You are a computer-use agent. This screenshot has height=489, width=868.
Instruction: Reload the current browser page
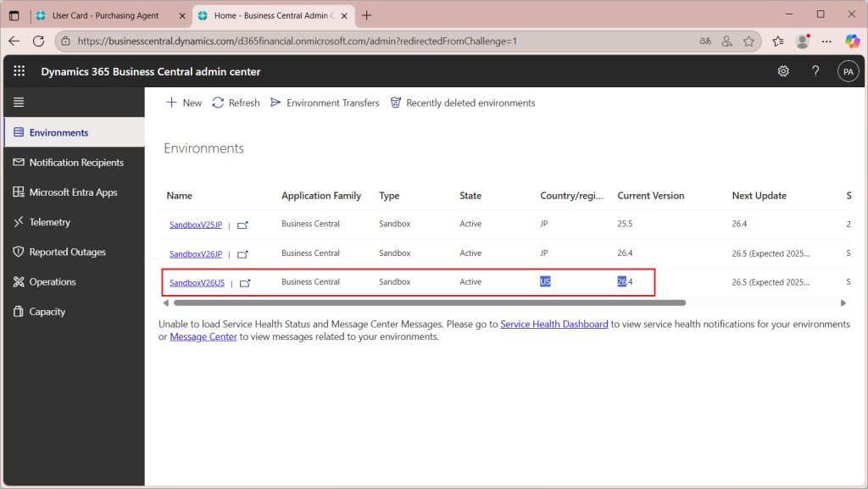[x=38, y=41]
